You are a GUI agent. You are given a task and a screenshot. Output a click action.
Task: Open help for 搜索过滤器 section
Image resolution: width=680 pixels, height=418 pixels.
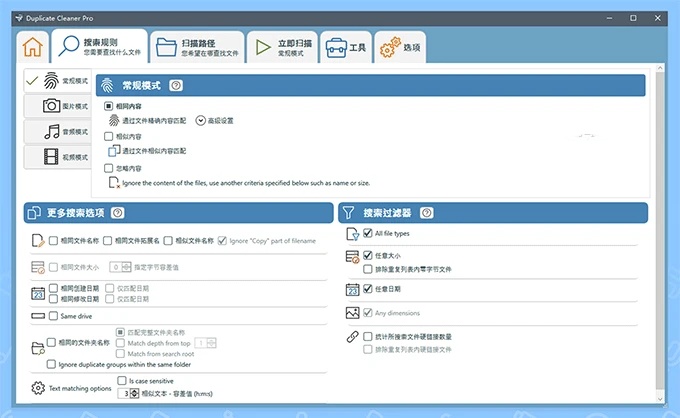coord(427,213)
